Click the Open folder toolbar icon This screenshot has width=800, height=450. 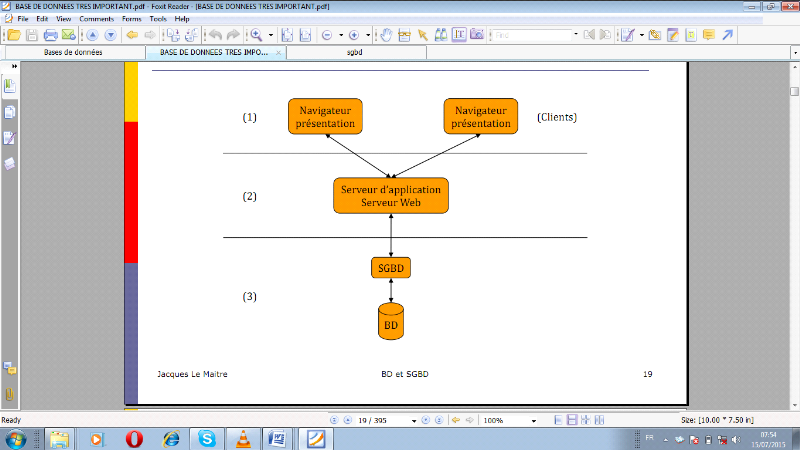(x=15, y=35)
